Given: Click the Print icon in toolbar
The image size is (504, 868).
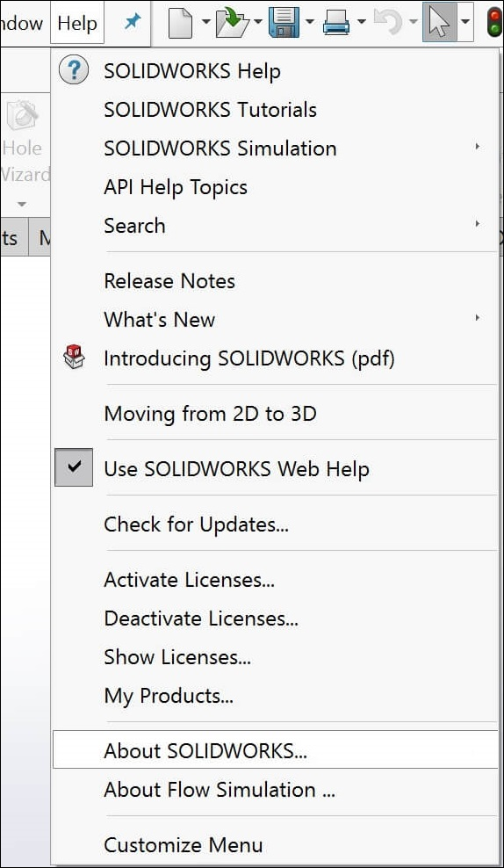Looking at the screenshot, I should tap(336, 23).
